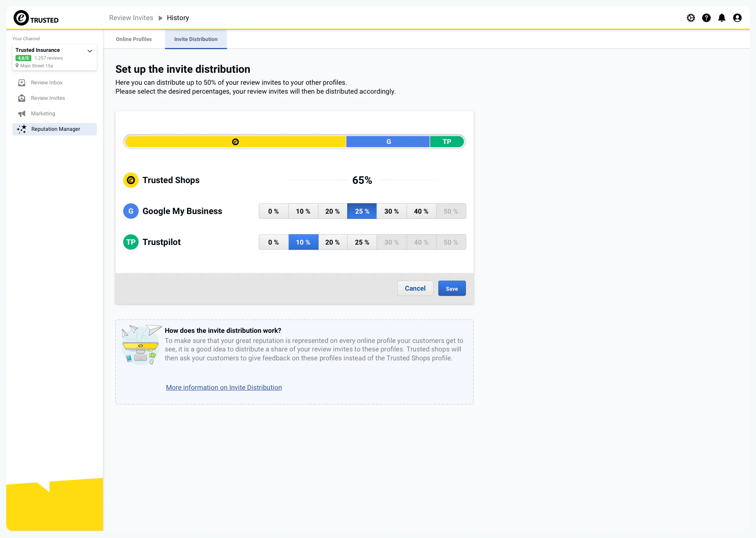Open the notifications bell icon
This screenshot has height=538, width=756.
[x=722, y=17]
